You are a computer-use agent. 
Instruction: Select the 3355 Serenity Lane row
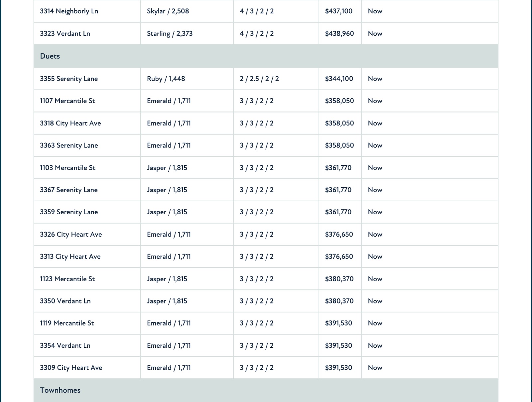click(x=266, y=79)
